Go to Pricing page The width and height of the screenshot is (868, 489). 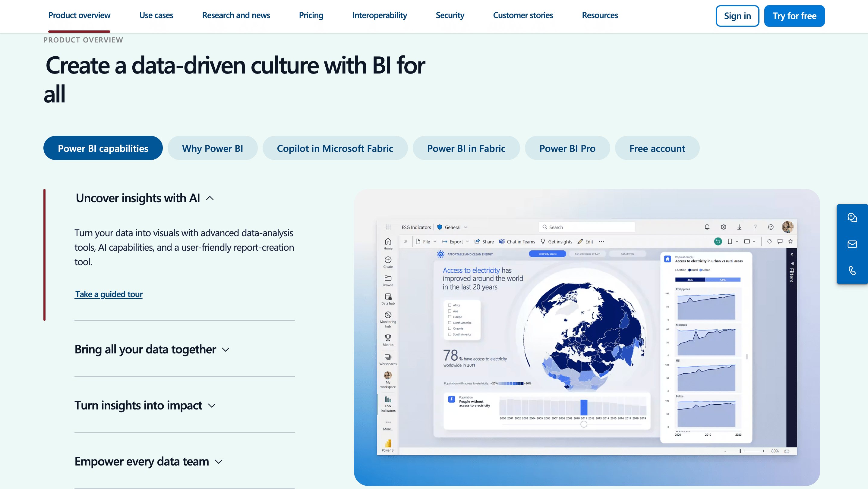(311, 15)
